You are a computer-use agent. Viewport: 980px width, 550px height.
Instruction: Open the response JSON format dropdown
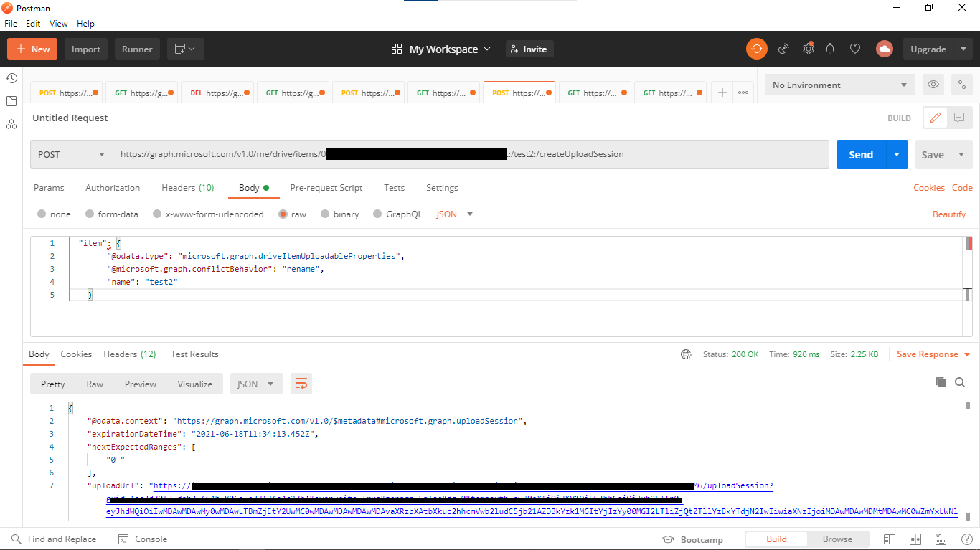click(x=256, y=384)
